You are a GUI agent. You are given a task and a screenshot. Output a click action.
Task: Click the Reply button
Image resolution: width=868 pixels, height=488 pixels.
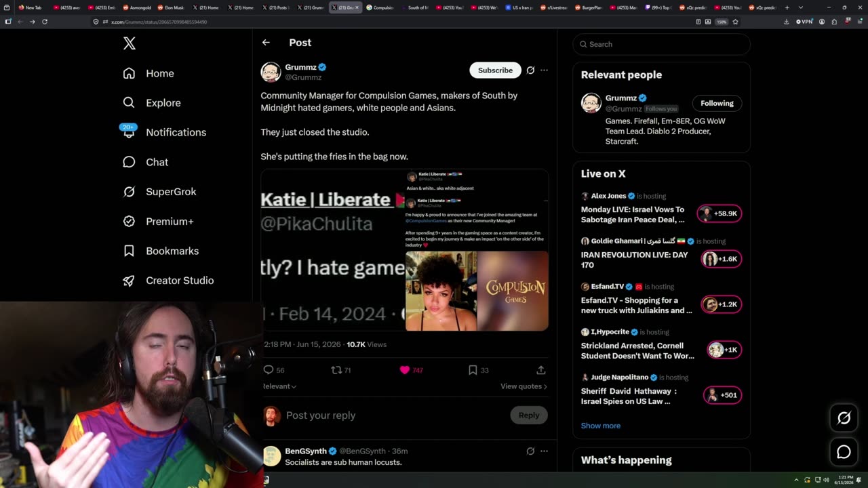tap(529, 415)
